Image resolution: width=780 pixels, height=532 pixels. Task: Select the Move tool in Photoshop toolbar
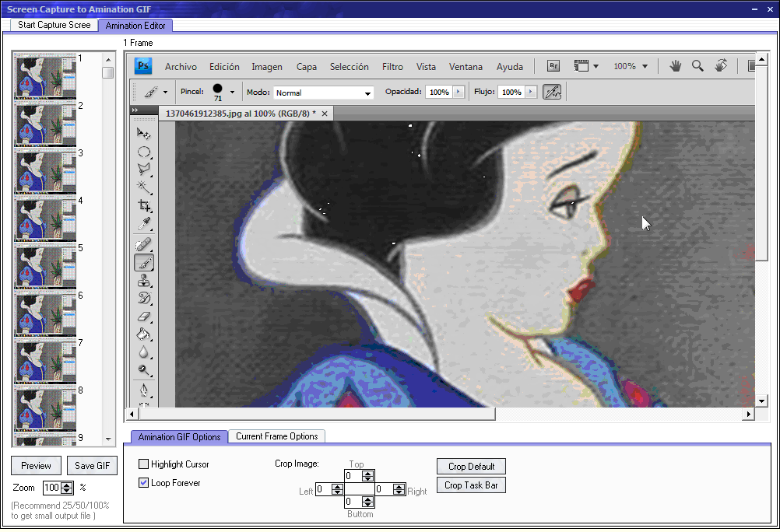[144, 133]
